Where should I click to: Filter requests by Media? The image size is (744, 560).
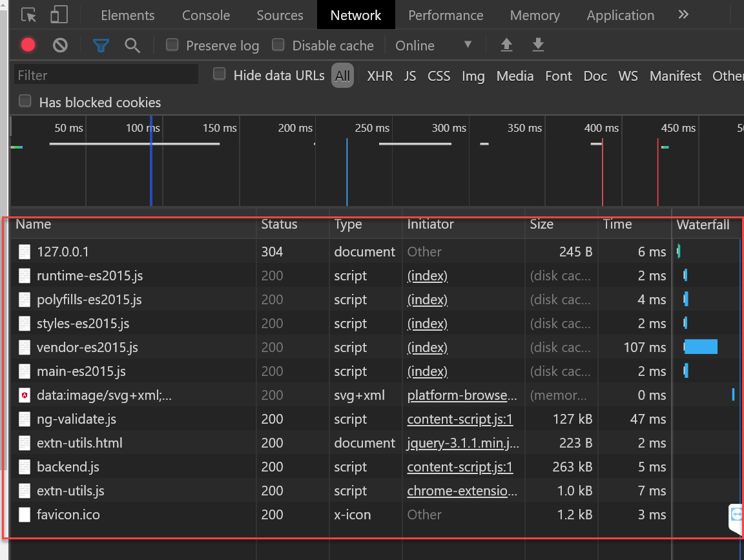click(515, 76)
